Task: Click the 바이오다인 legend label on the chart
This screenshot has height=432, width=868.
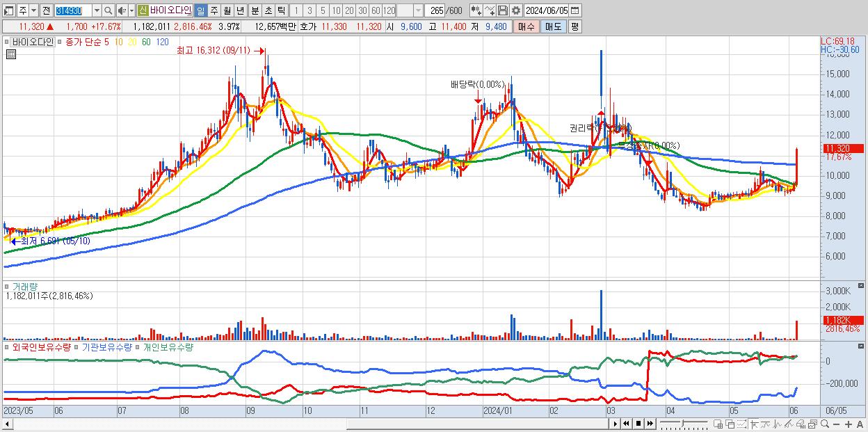Action: [x=33, y=42]
